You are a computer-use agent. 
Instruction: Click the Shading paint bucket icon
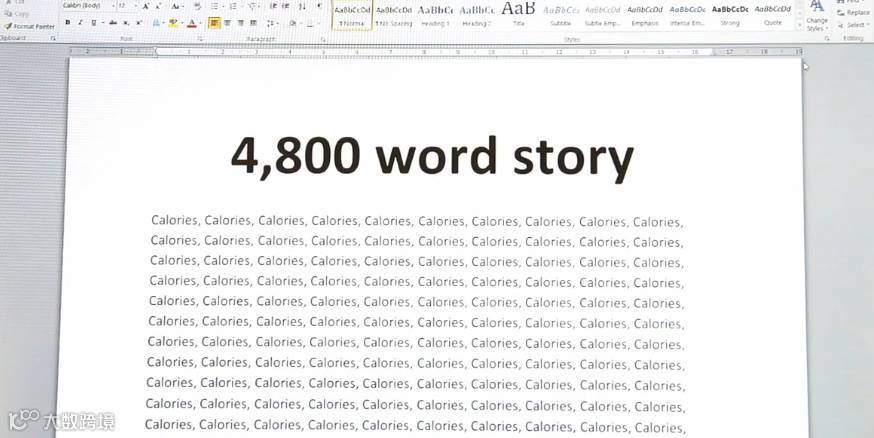293,23
